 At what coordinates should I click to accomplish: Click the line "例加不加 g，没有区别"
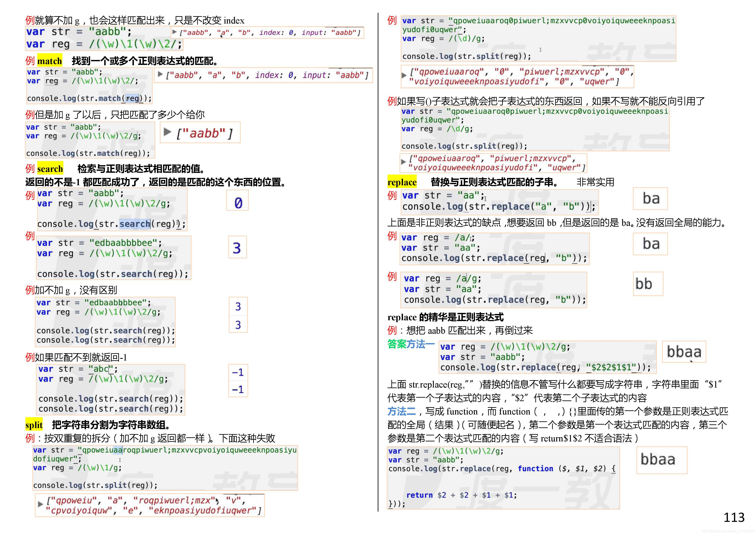(x=71, y=290)
